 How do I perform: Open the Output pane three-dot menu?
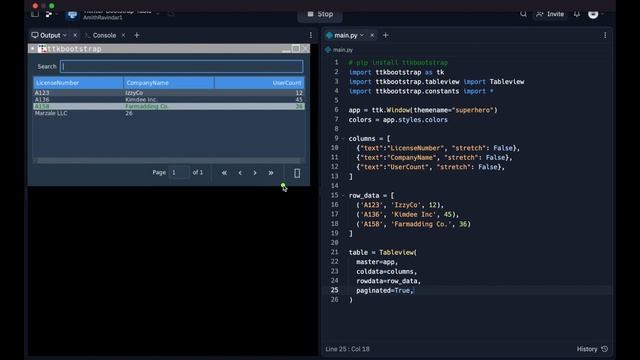click(x=311, y=36)
